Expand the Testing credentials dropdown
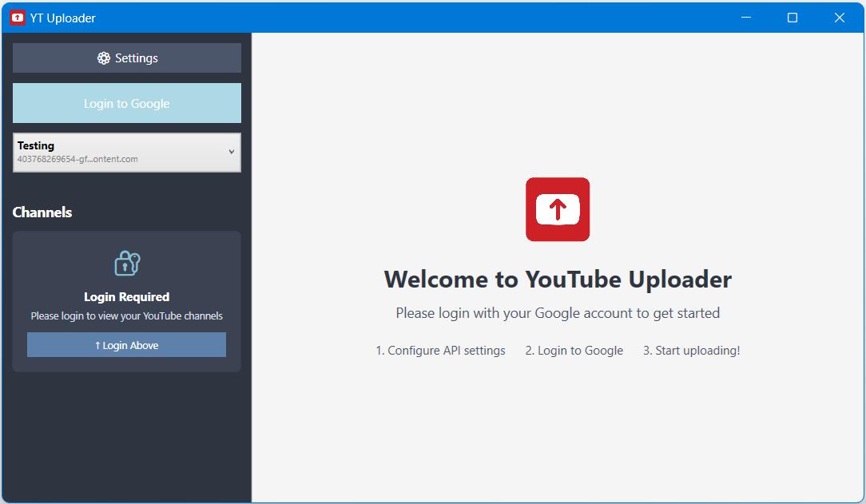 point(126,153)
